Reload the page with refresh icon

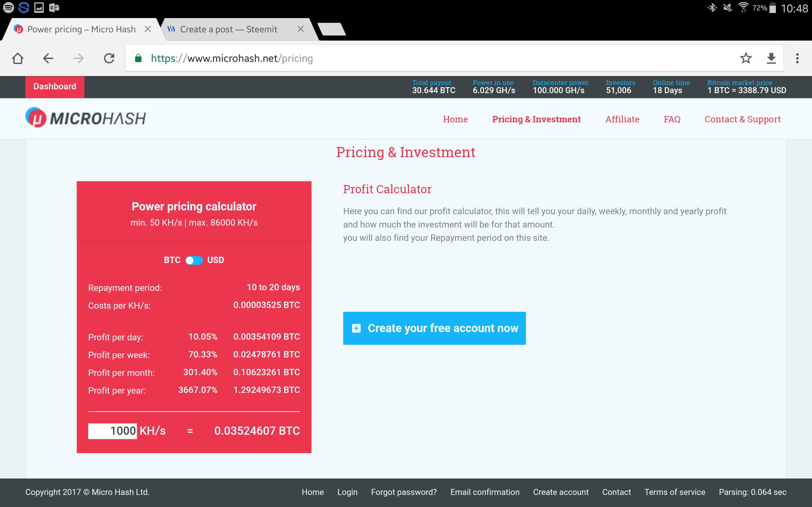pyautogui.click(x=109, y=58)
